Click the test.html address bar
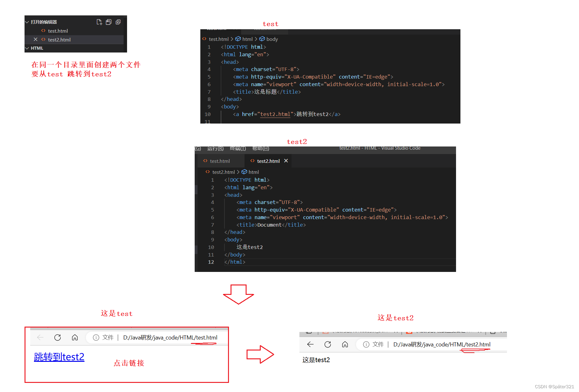This screenshot has height=392, width=579. tap(170, 337)
